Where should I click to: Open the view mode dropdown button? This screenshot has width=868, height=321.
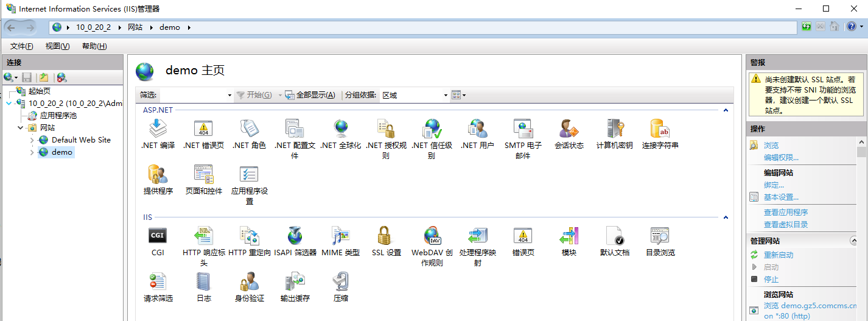(x=459, y=95)
